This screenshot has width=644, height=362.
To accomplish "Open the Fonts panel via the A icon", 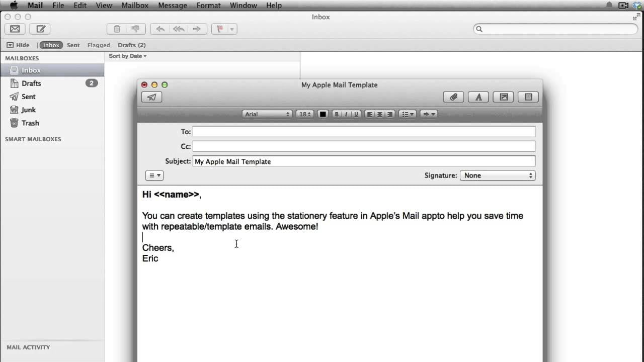I will point(478,97).
